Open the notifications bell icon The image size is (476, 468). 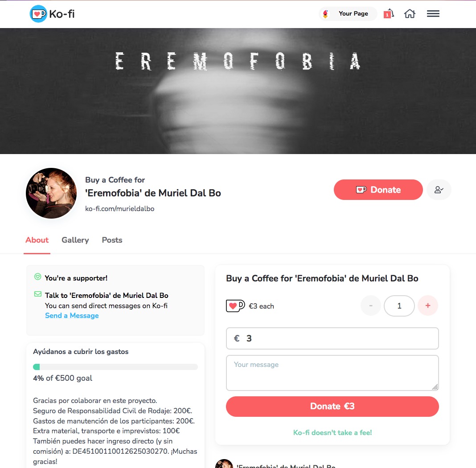pyautogui.click(x=389, y=14)
